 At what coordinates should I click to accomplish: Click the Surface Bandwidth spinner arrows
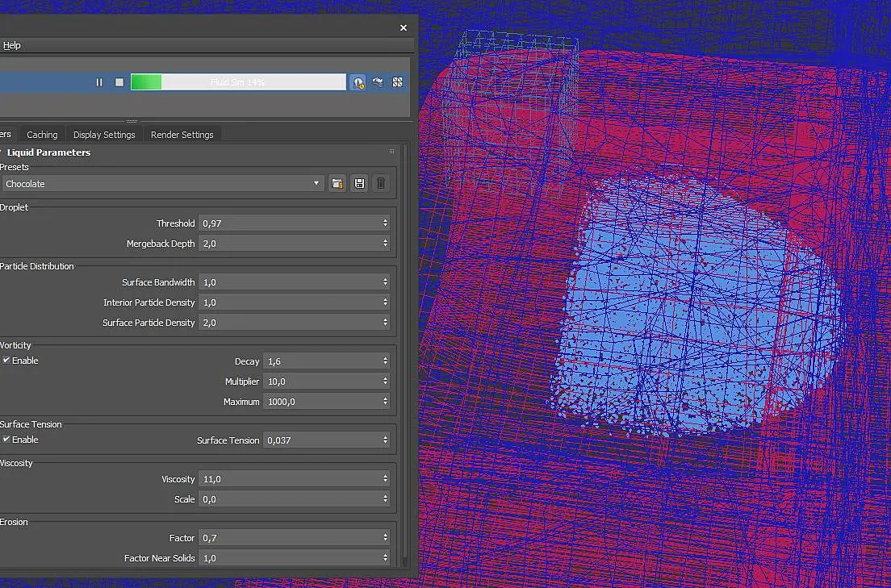[385, 281]
